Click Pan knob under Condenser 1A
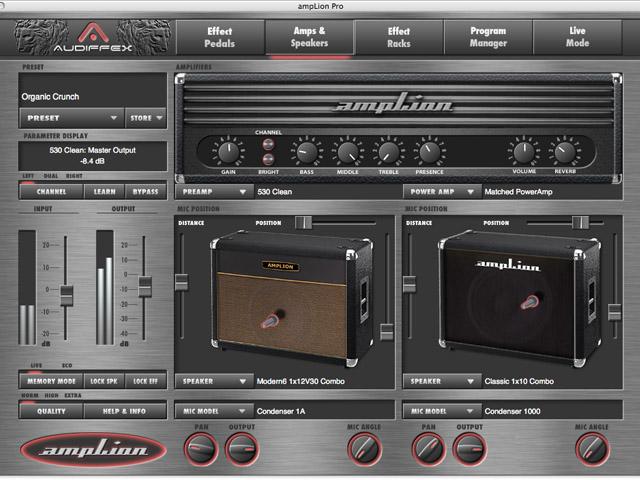The height and width of the screenshot is (480, 640). (201, 449)
